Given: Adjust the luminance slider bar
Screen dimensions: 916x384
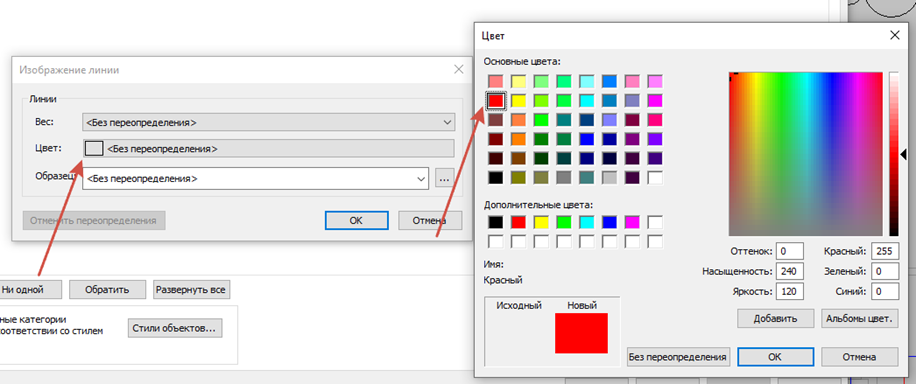Looking at the screenshot, I should tap(894, 154).
